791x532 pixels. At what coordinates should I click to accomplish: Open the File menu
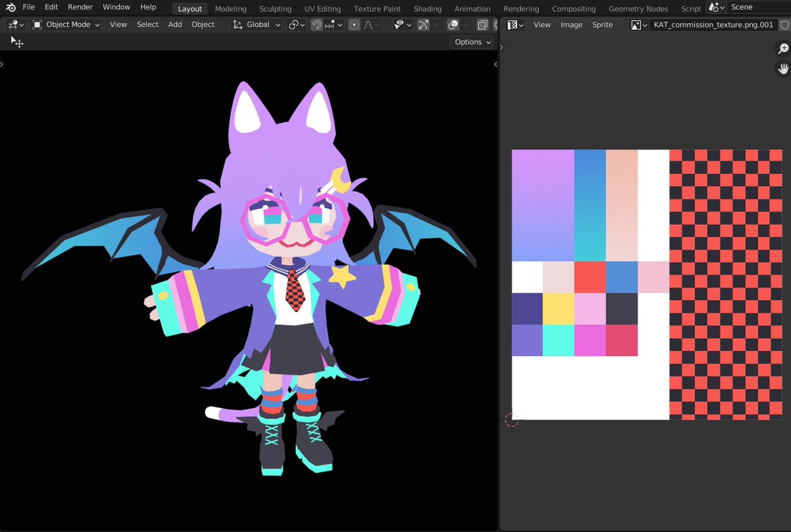tap(29, 7)
